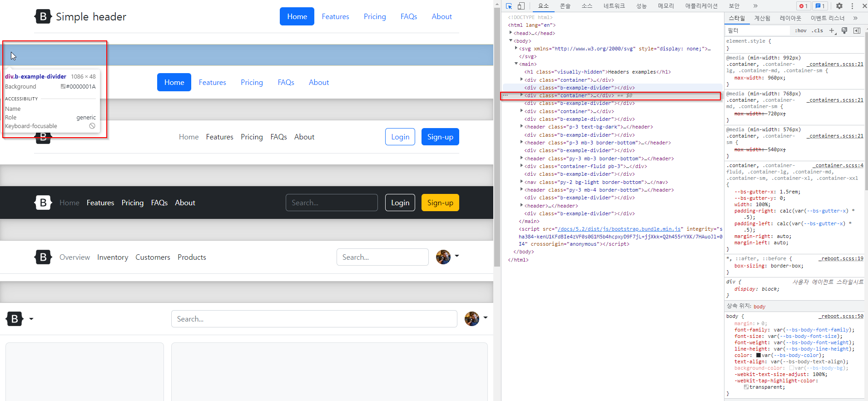
Task: Toggle the computed styles sidebar icon
Action: click(x=857, y=30)
